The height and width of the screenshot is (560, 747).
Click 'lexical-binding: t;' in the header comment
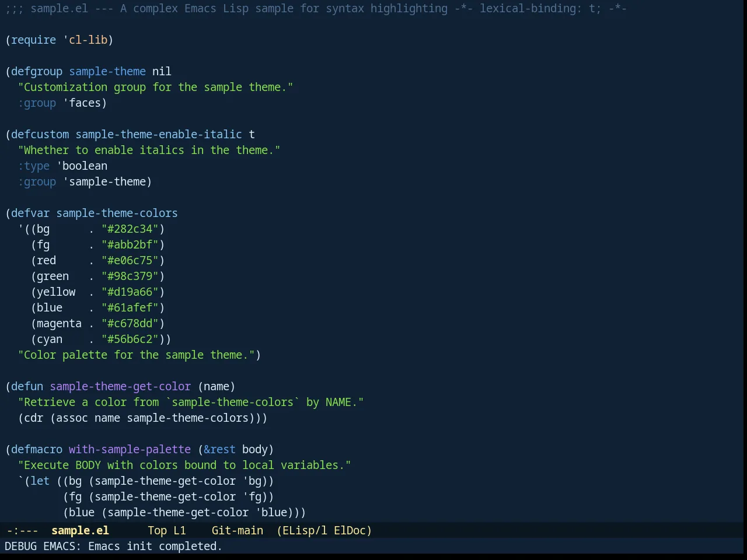coord(540,8)
